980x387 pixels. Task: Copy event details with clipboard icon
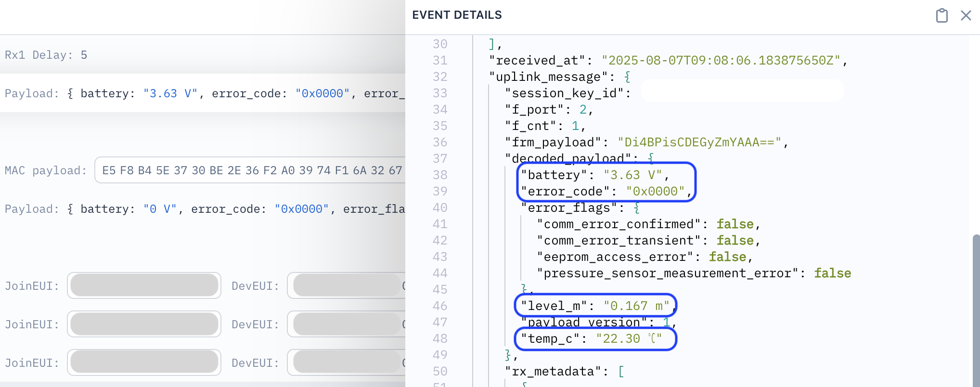pyautogui.click(x=941, y=15)
